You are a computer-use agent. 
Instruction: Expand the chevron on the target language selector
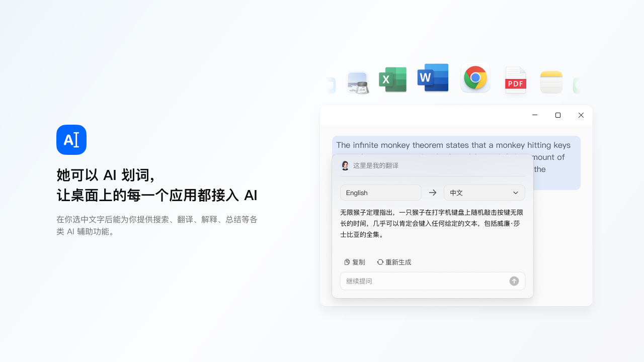516,193
